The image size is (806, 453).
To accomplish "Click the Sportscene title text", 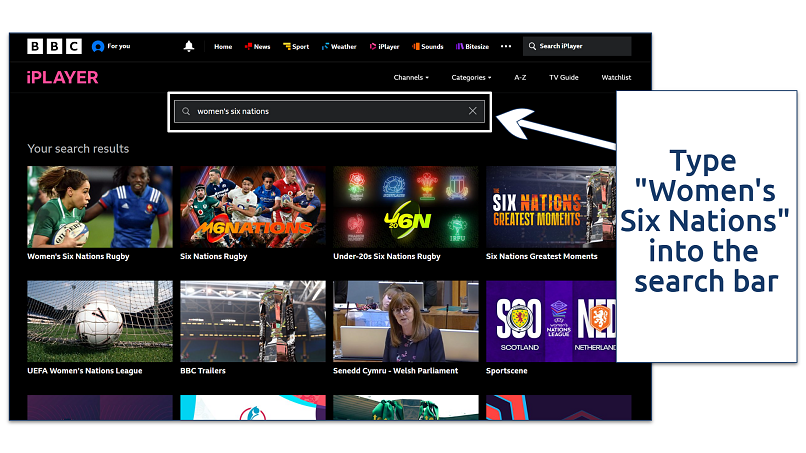I will (x=506, y=371).
